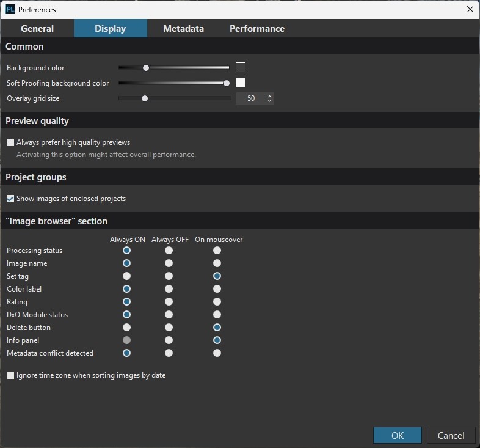Screen dimensions: 480x448
Task: Click the Overlay grid size slider
Action: [175, 98]
